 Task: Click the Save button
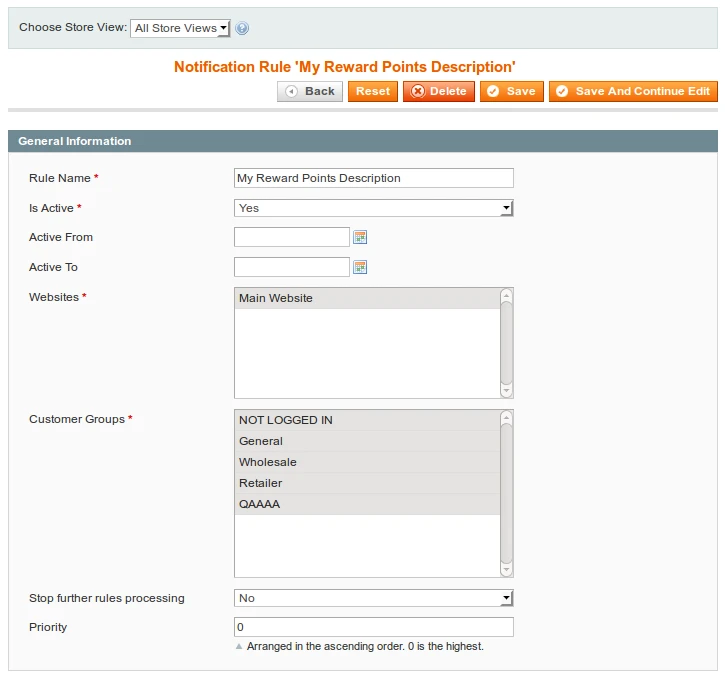click(x=511, y=91)
